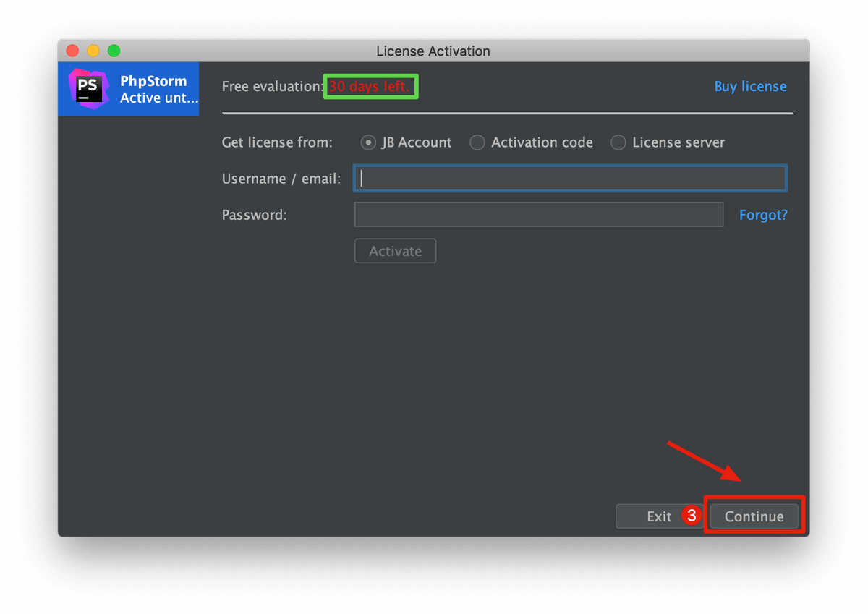Maximize window with green button

pos(114,51)
